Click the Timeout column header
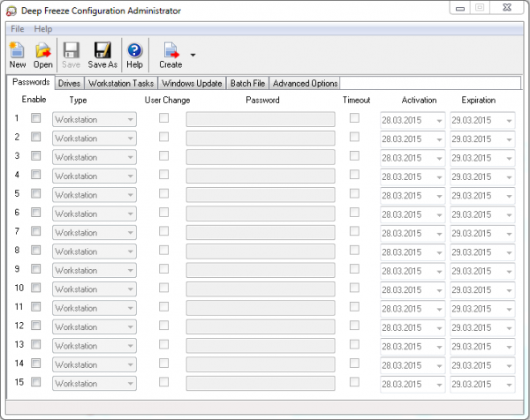The width and height of the screenshot is (530, 420). tap(356, 101)
